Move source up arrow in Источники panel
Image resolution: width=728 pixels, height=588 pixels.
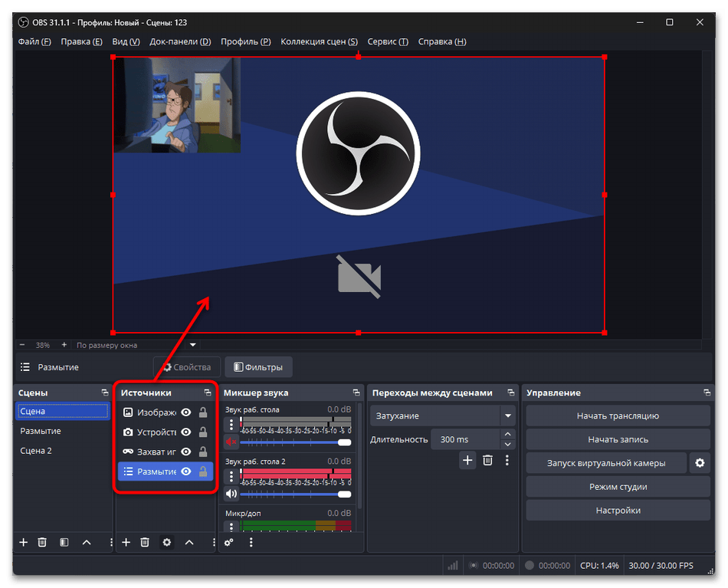[x=189, y=542]
